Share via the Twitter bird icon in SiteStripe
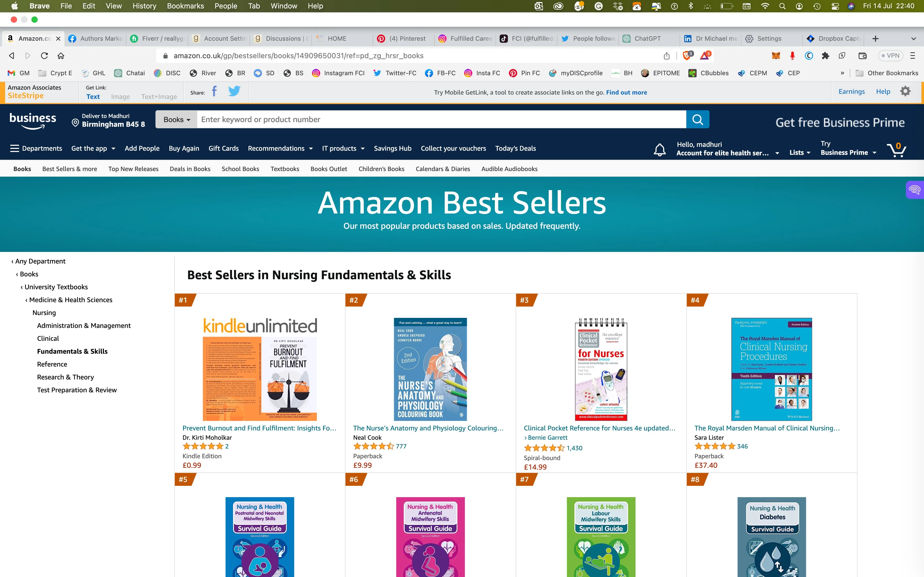This screenshot has width=924, height=577. [x=234, y=92]
